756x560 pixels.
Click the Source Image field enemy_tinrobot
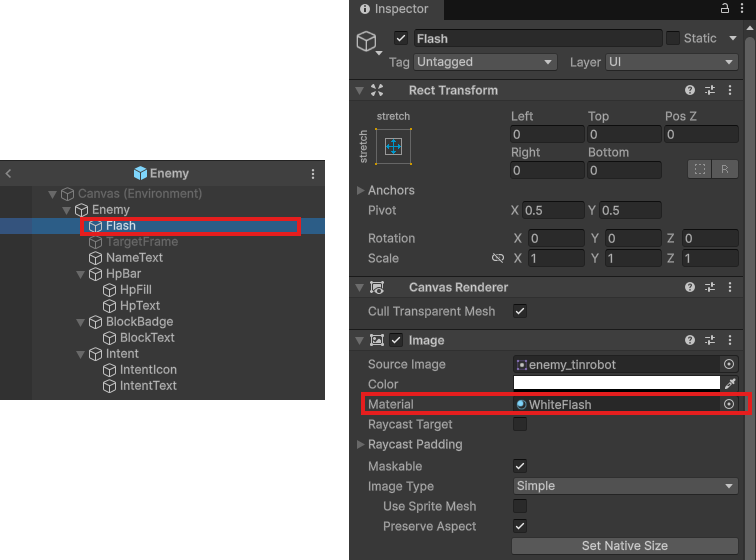tap(617, 364)
